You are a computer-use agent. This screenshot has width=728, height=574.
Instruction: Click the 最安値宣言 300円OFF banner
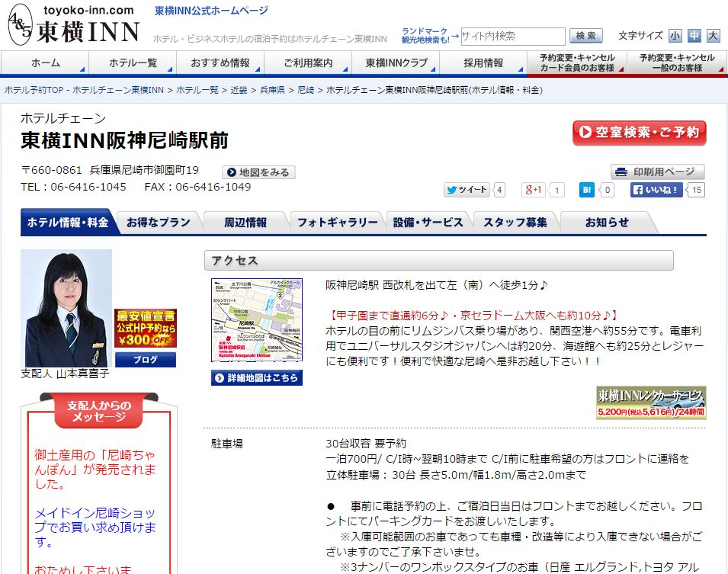coord(145,329)
